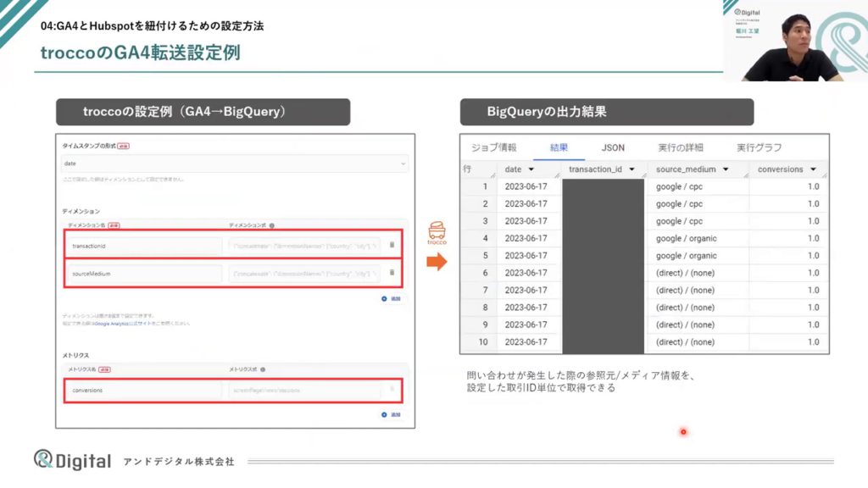The width and height of the screenshot is (868, 488).
Task: Click the orange arrow between the panels
Action: (x=436, y=262)
